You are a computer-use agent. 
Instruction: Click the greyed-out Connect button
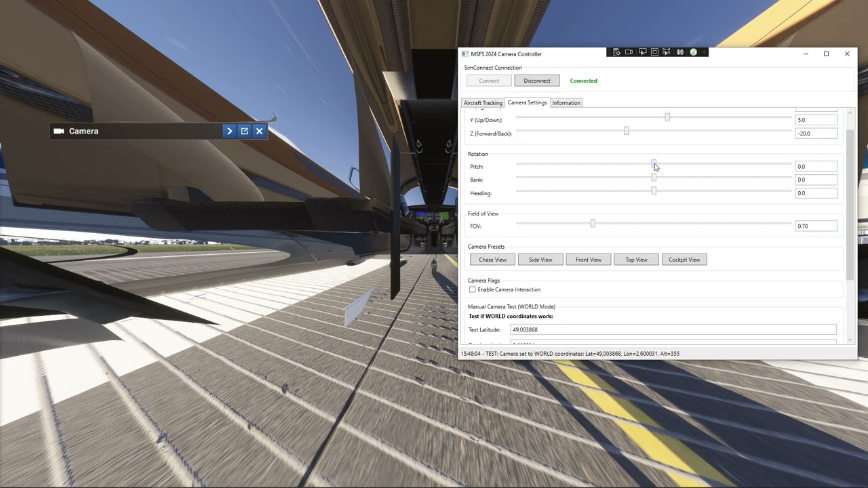(x=489, y=81)
